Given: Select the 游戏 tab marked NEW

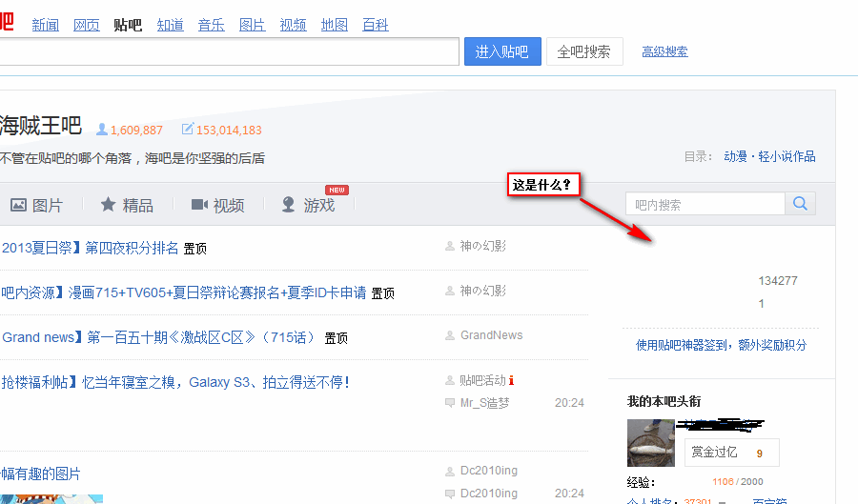Looking at the screenshot, I should (309, 205).
